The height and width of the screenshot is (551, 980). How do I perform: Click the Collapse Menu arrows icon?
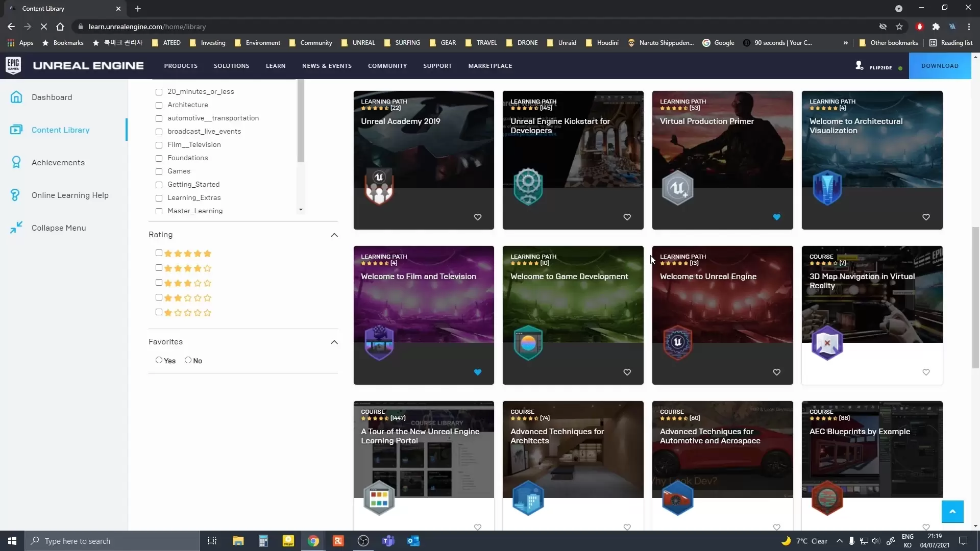(x=16, y=228)
